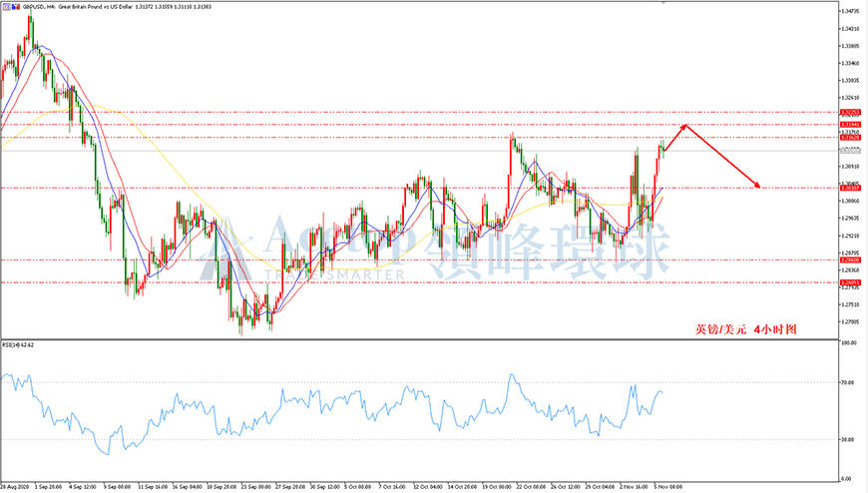Click the 28 Aug 2020 date label
Viewport: 868px width, 493px height.
tap(15, 487)
